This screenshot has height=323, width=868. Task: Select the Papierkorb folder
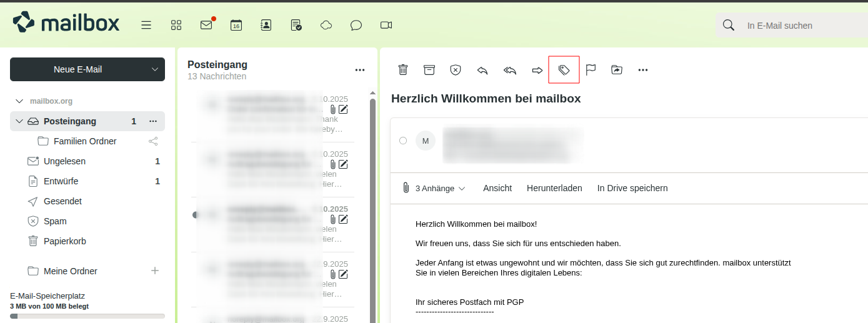64,241
